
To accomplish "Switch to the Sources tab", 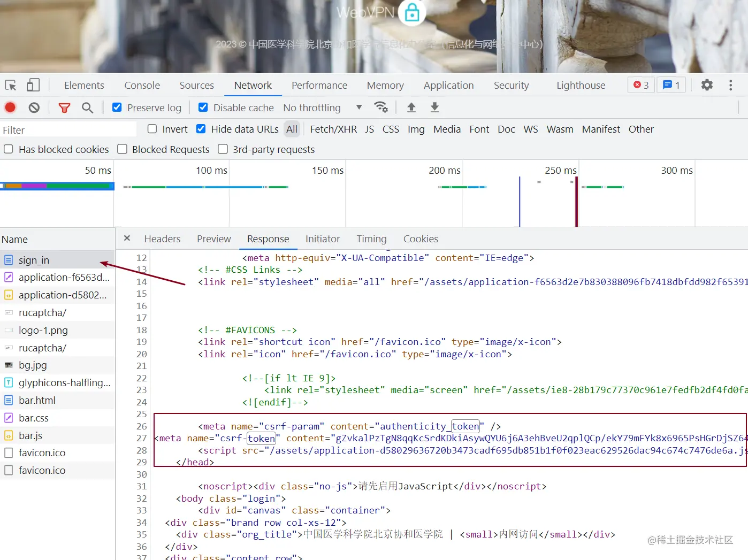I will (196, 85).
